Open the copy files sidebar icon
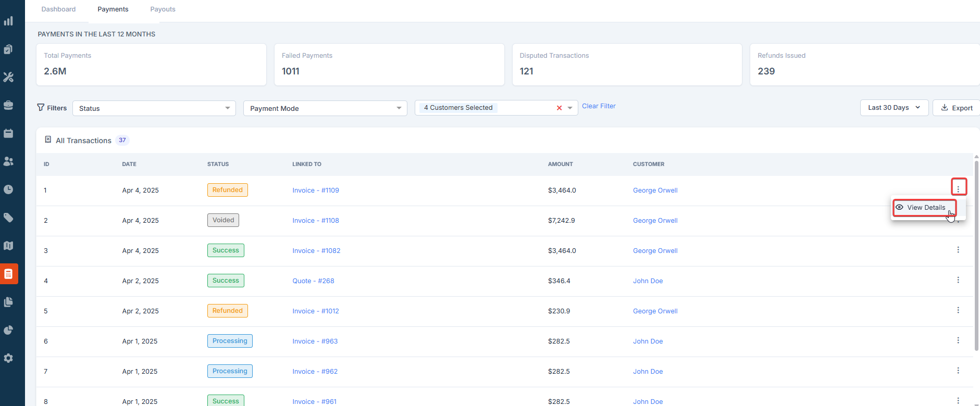Screen dimensions: 980x406 tap(8, 302)
